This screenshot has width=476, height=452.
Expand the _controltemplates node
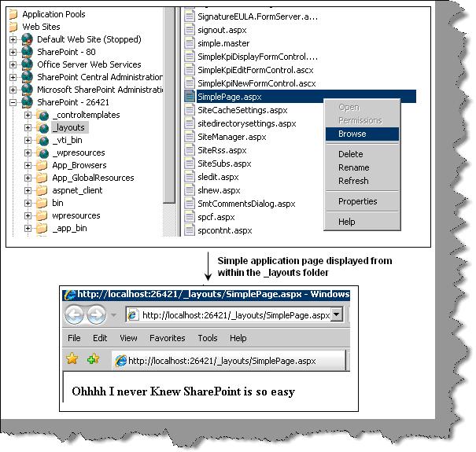point(28,116)
